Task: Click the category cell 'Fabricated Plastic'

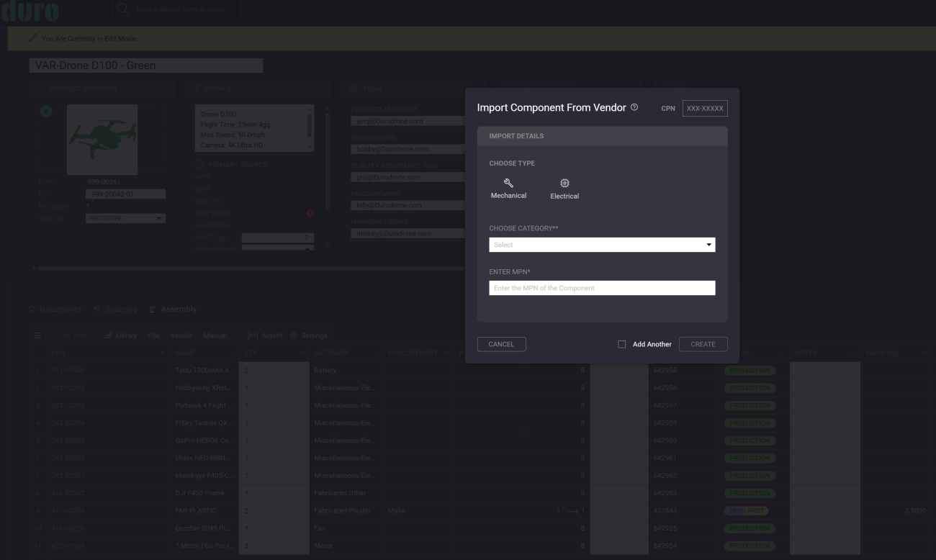Action: coord(342,510)
